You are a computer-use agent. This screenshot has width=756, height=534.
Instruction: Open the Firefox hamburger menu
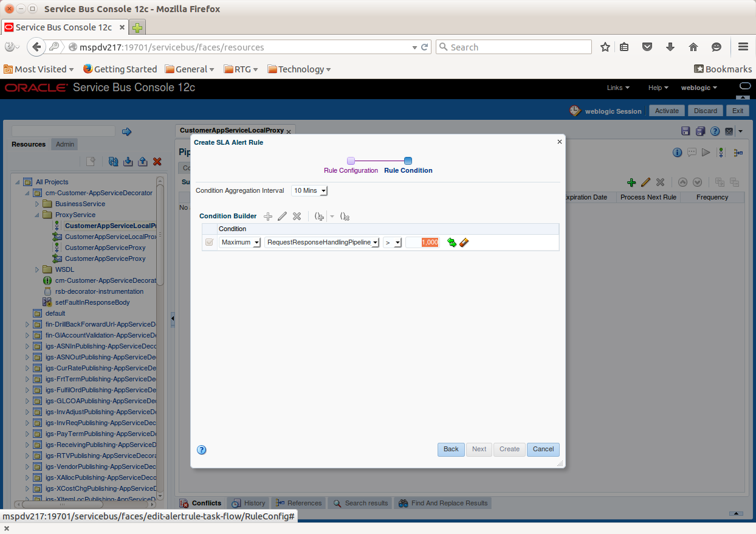743,47
